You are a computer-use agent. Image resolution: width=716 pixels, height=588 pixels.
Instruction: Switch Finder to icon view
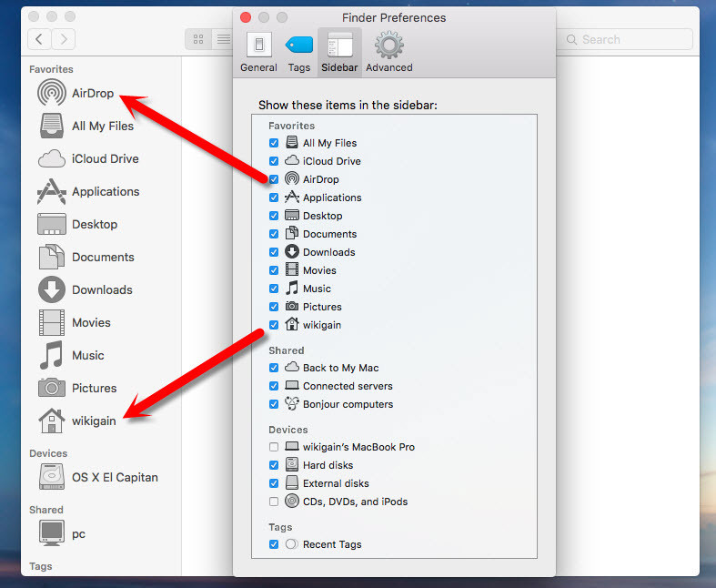click(198, 39)
